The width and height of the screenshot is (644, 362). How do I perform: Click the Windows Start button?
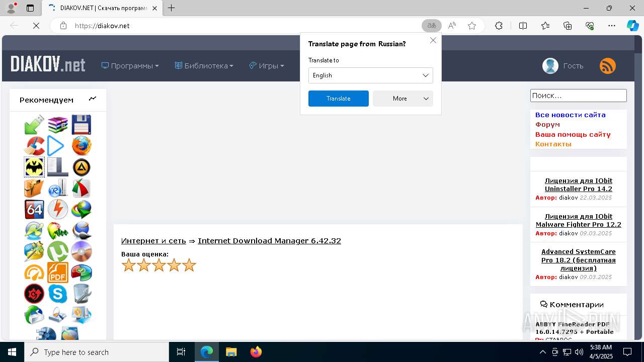[12, 352]
